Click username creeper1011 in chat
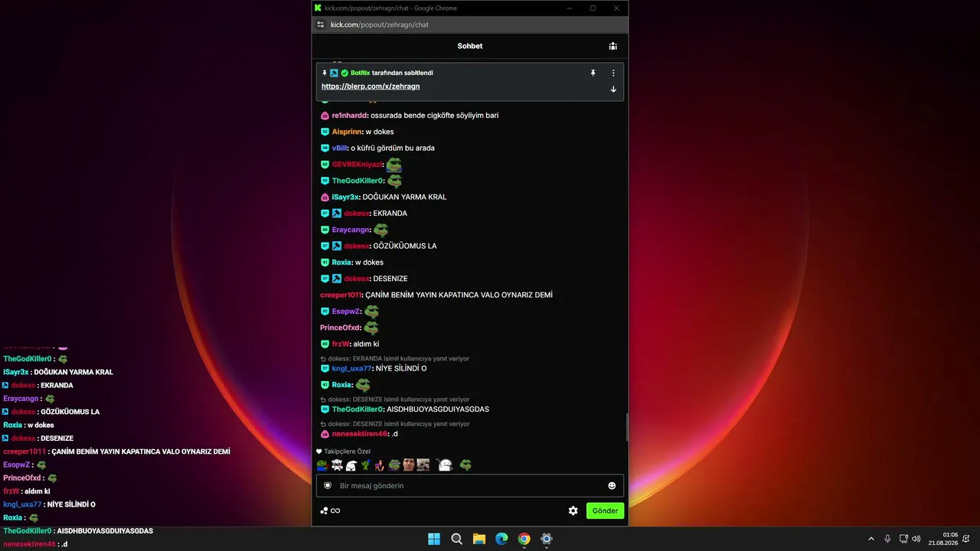The height and width of the screenshot is (551, 980). pos(340,295)
